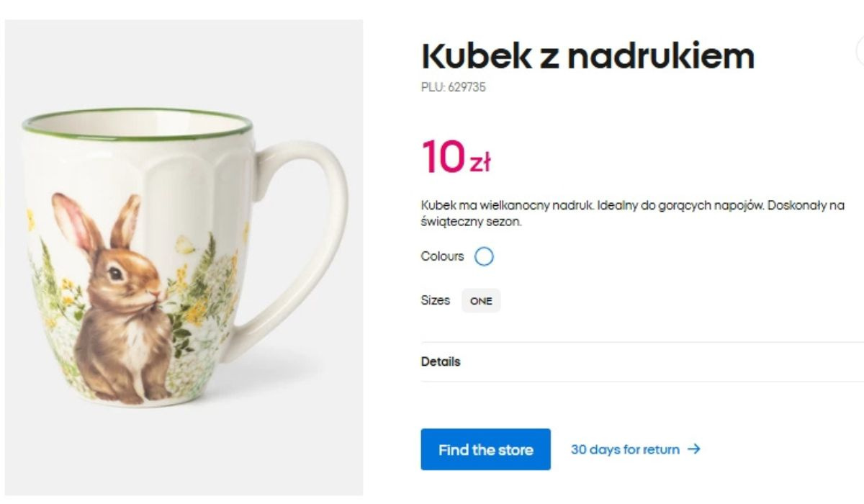The image size is (864, 504).
Task: Click the large 10 price figure
Action: click(443, 156)
